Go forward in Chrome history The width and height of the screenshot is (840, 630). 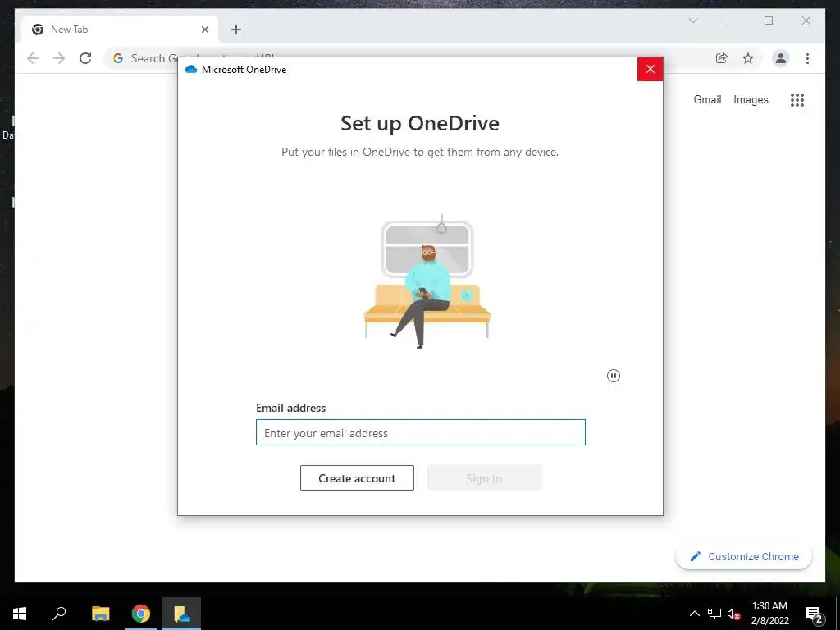(59, 58)
